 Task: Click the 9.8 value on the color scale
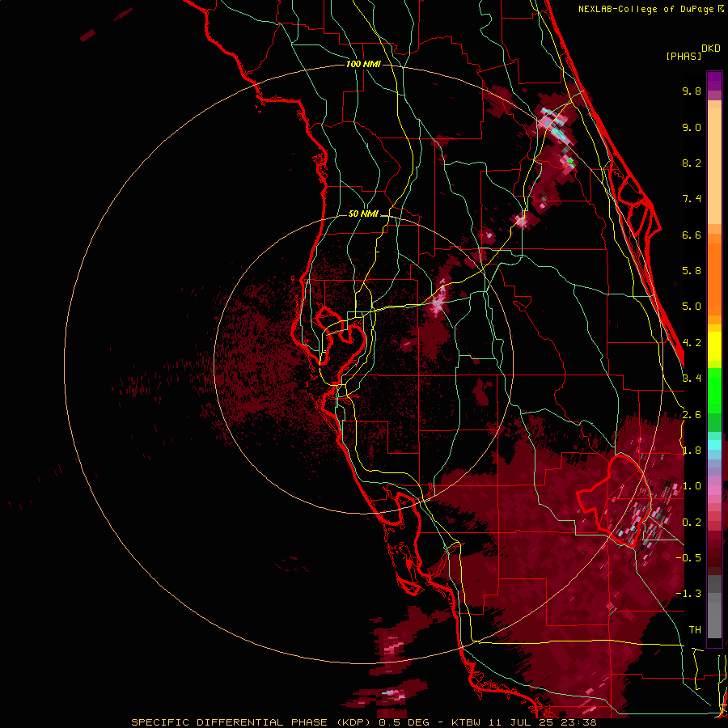(x=692, y=91)
